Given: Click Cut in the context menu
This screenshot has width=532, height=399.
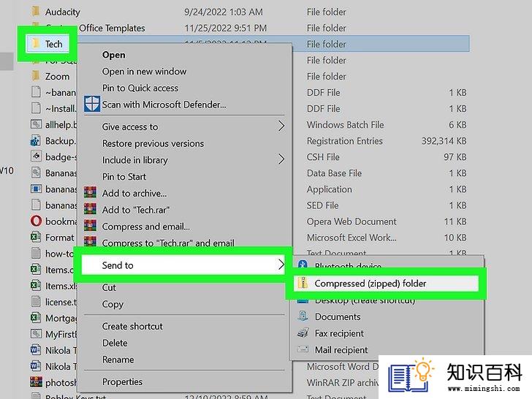Looking at the screenshot, I should [109, 287].
